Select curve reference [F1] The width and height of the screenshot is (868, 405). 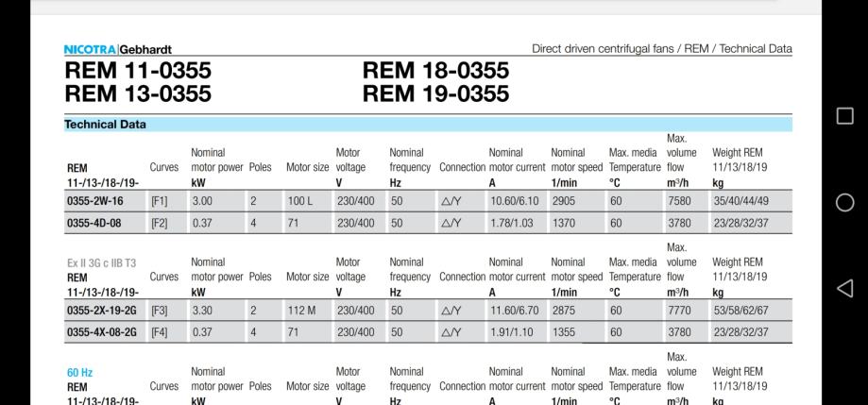click(159, 201)
